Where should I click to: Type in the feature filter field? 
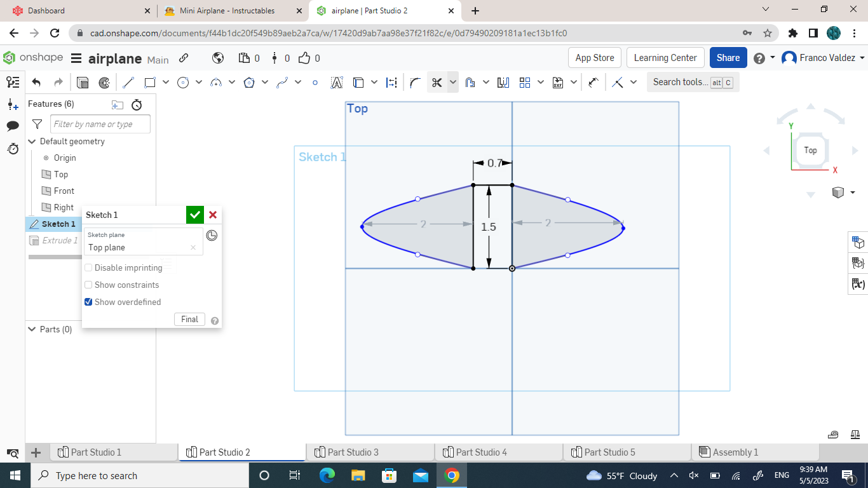click(100, 123)
